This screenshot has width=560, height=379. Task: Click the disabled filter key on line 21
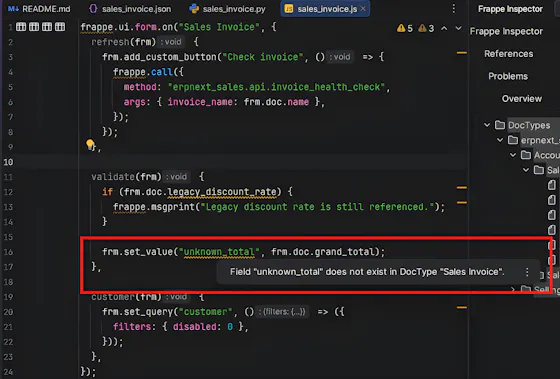(x=195, y=327)
